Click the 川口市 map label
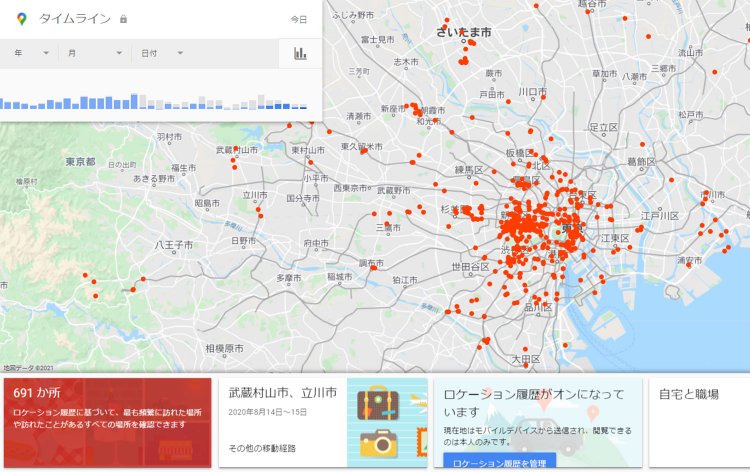 coord(532,91)
